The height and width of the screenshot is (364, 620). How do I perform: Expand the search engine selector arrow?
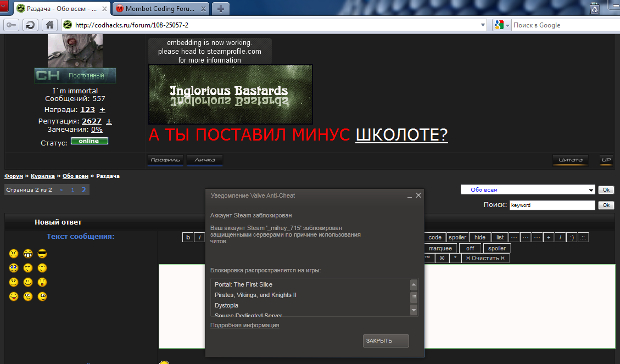(x=508, y=25)
